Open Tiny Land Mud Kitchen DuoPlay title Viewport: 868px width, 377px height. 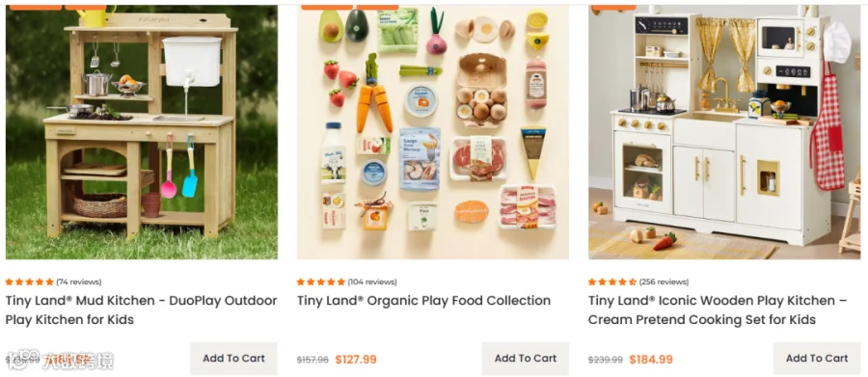[x=141, y=310]
